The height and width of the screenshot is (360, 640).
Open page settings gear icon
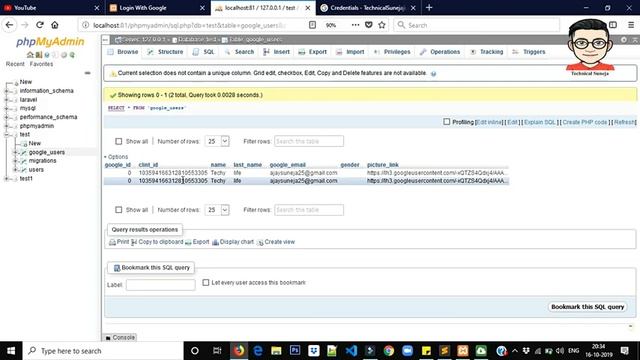tap(624, 40)
